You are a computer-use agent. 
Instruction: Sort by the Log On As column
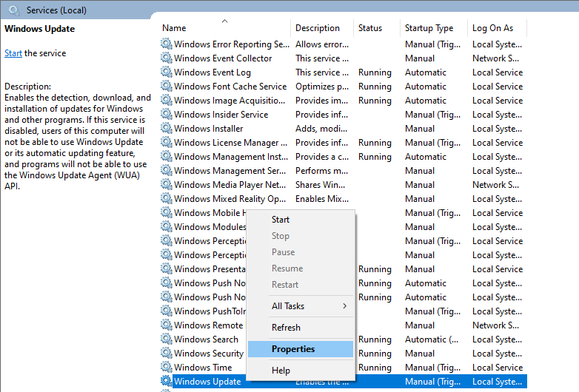[492, 28]
